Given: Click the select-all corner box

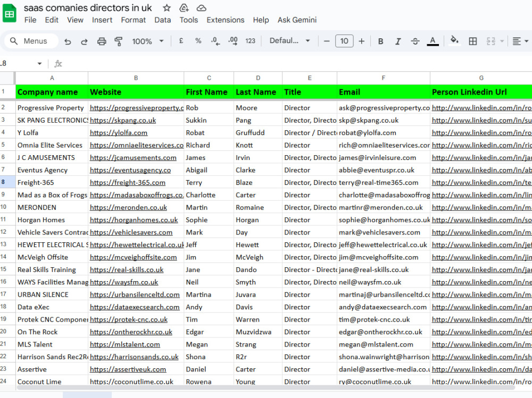Looking at the screenshot, I should click(x=7, y=78).
